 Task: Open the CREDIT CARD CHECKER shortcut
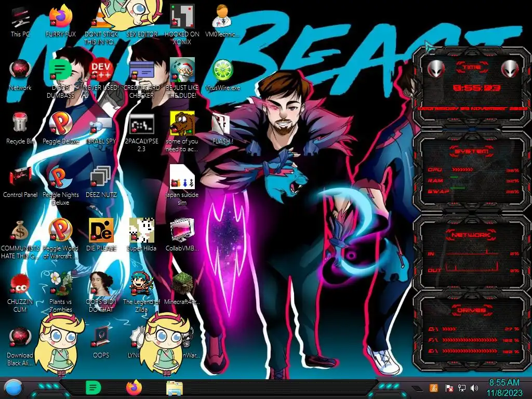[141, 79]
